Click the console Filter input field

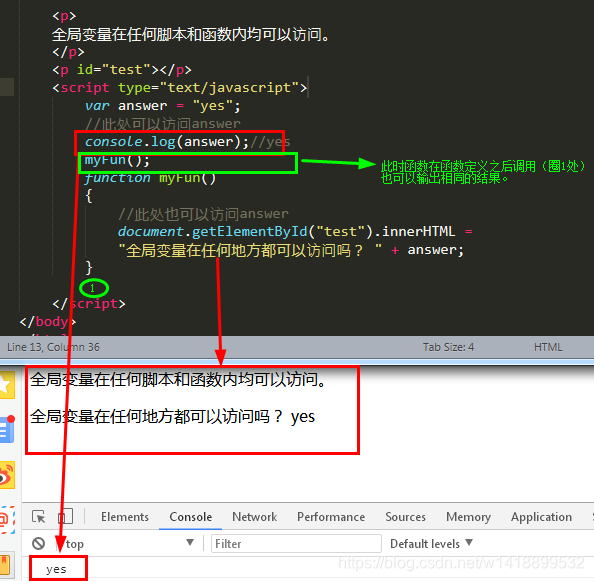coord(296,544)
